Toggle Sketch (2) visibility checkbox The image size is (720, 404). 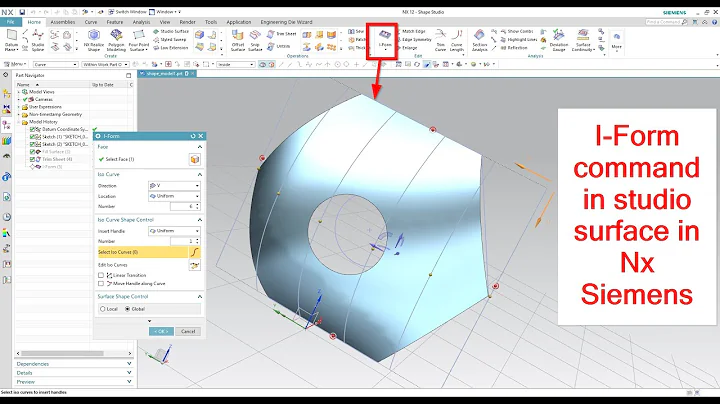pos(33,144)
